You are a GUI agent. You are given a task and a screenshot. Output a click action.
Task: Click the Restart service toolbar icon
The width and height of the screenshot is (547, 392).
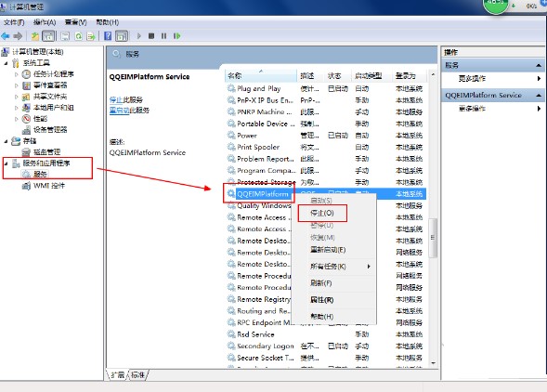click(x=176, y=36)
